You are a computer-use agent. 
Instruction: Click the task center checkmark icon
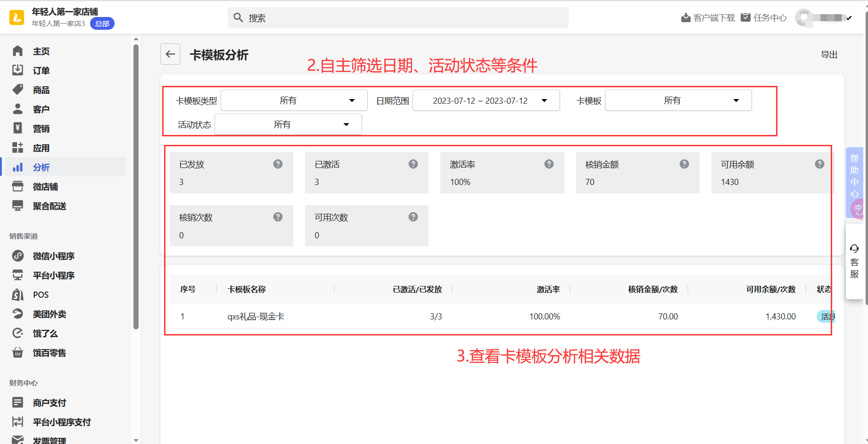[x=745, y=17]
